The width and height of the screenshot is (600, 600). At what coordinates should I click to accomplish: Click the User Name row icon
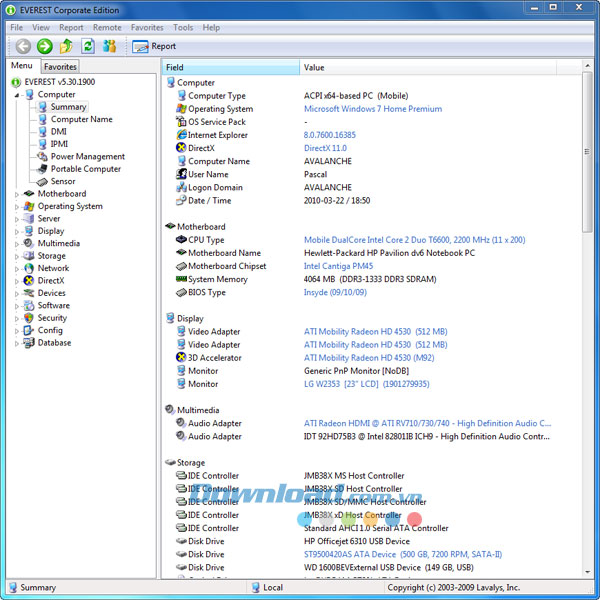(181, 174)
